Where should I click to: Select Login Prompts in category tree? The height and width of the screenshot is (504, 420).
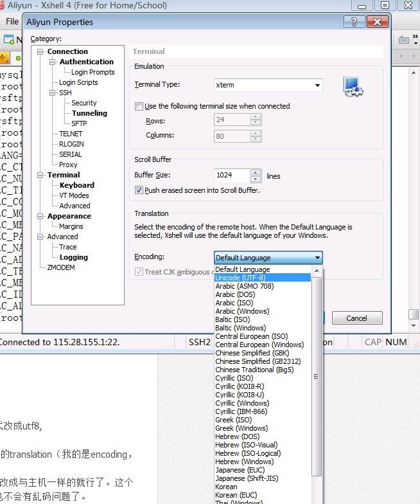point(92,72)
